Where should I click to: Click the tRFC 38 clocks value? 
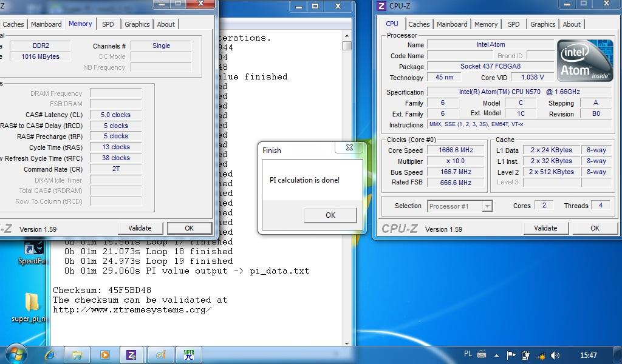tap(116, 158)
